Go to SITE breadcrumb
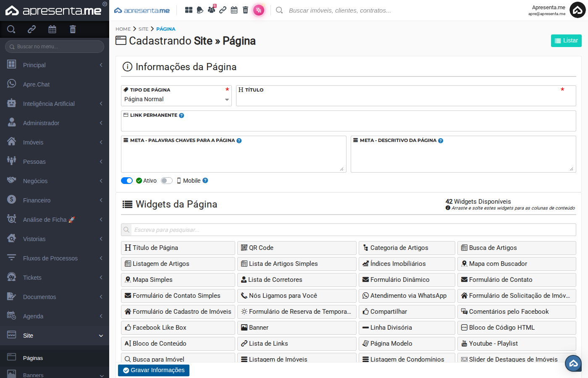588x378 pixels. [x=143, y=29]
